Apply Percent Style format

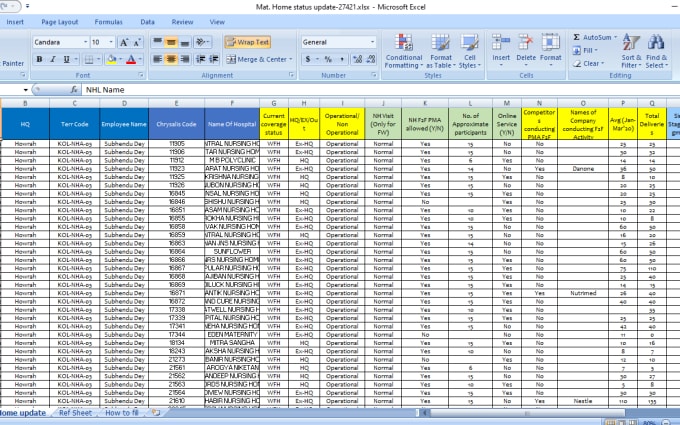pos(328,59)
